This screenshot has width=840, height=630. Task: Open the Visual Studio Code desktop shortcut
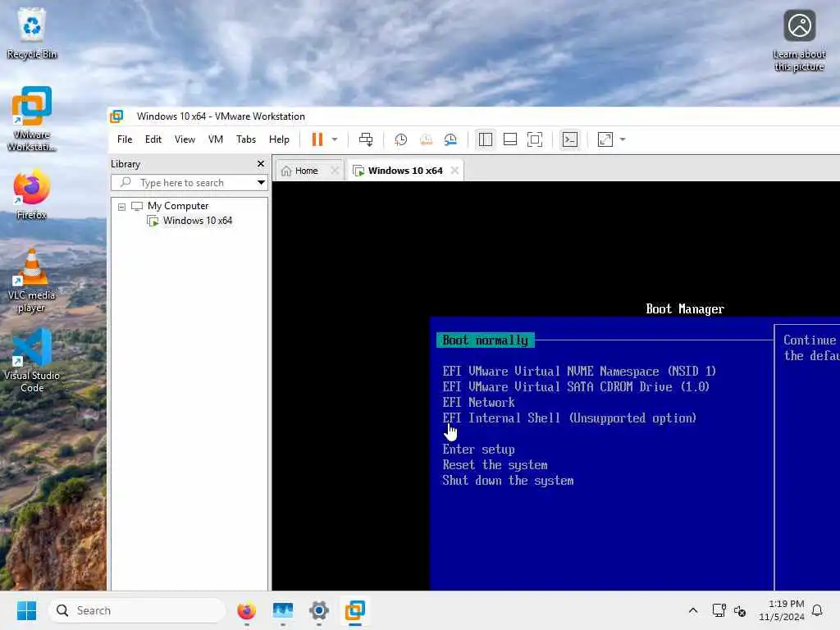pyautogui.click(x=32, y=361)
